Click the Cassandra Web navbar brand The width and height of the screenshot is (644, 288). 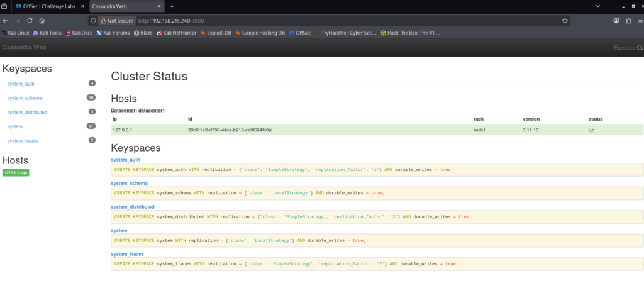(23, 47)
